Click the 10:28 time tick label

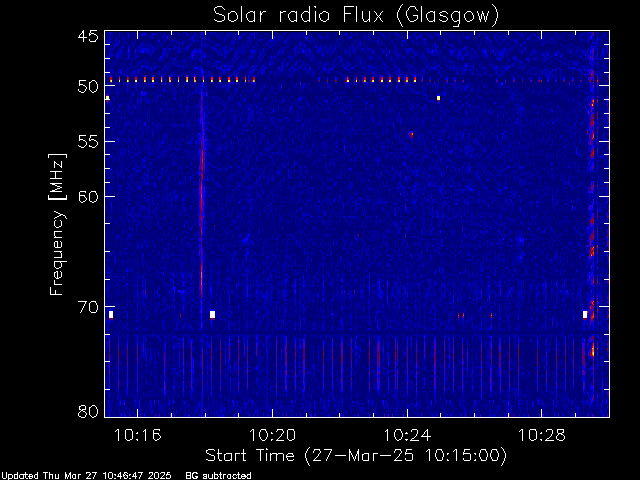pos(542,435)
